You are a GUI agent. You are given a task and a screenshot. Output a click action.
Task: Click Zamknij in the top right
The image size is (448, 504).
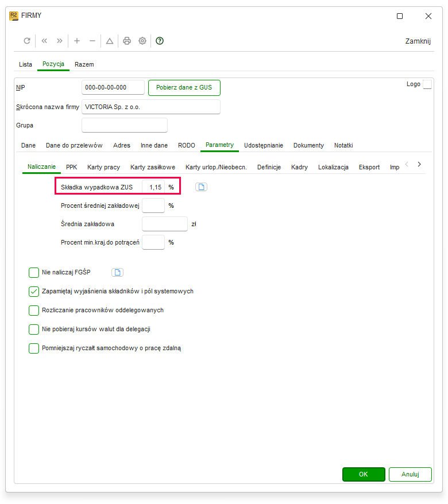click(x=418, y=41)
